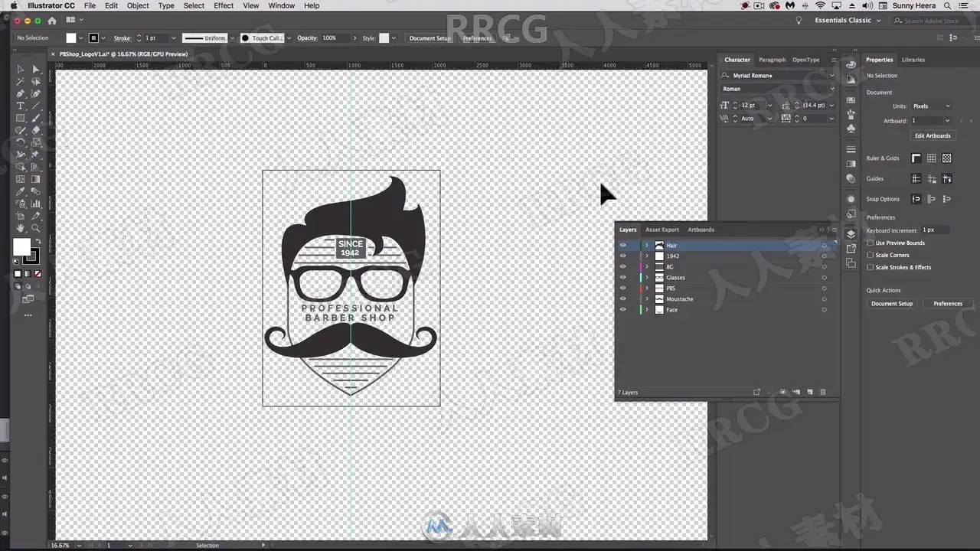Image resolution: width=980 pixels, height=551 pixels.
Task: Select the Zoom tool magnifier
Action: tap(35, 228)
